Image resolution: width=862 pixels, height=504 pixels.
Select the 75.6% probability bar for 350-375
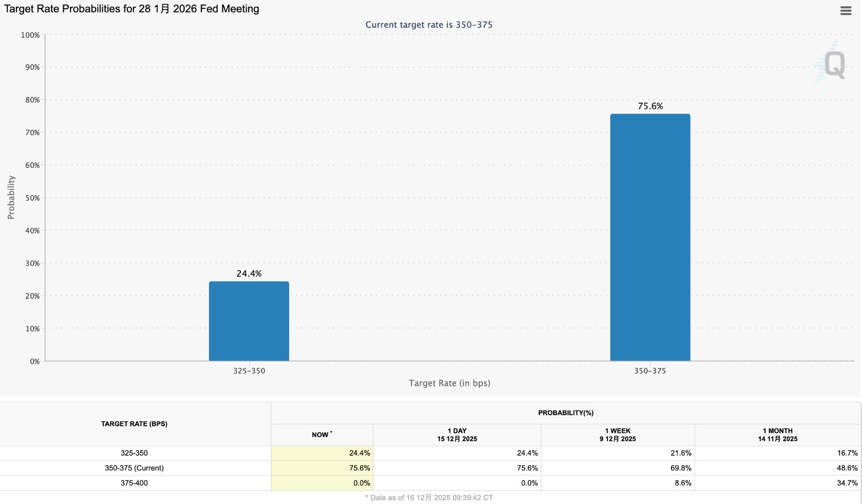pos(650,236)
